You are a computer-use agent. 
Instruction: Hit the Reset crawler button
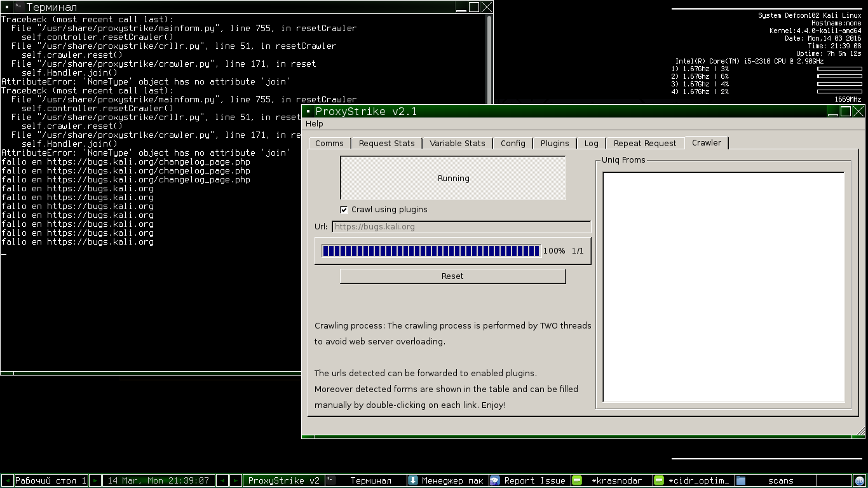[x=452, y=276]
